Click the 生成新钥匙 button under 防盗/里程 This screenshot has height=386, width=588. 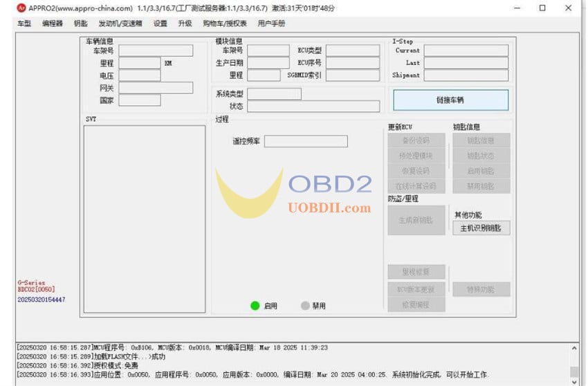tap(416, 220)
